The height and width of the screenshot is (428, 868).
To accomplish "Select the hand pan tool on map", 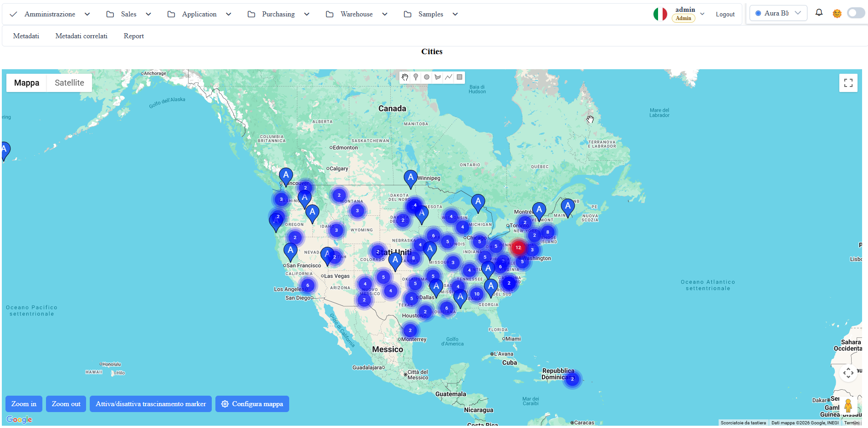I will (405, 77).
